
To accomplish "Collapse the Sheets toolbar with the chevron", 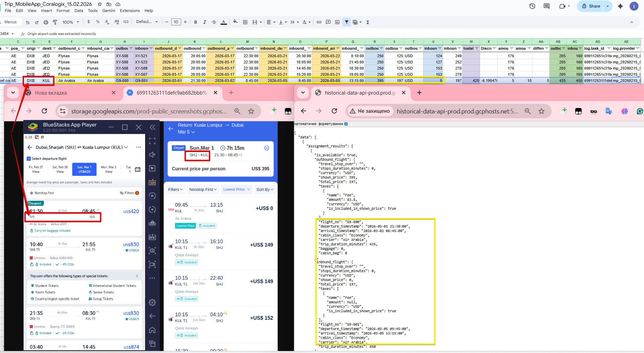I will click(x=632, y=22).
